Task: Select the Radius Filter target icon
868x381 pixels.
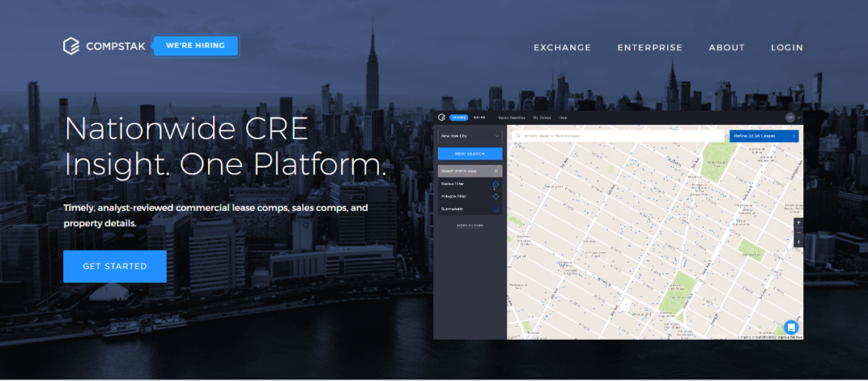Action: [x=496, y=184]
